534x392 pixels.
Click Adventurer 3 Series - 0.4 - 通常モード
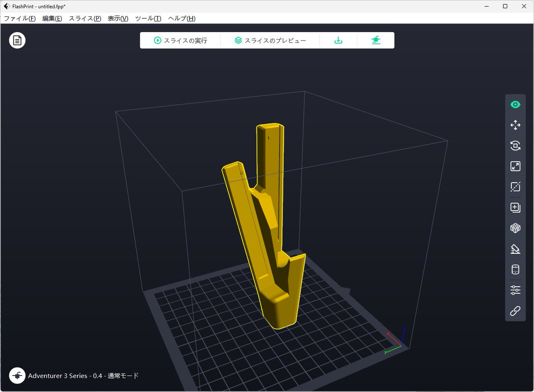(x=83, y=376)
